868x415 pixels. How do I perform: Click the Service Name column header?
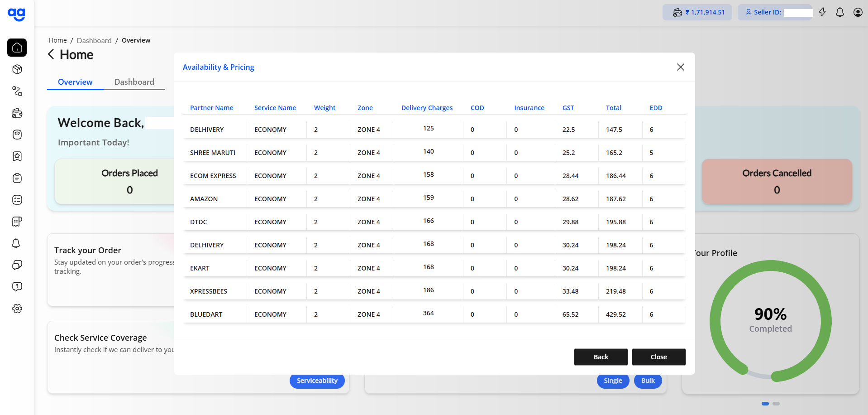[275, 108]
